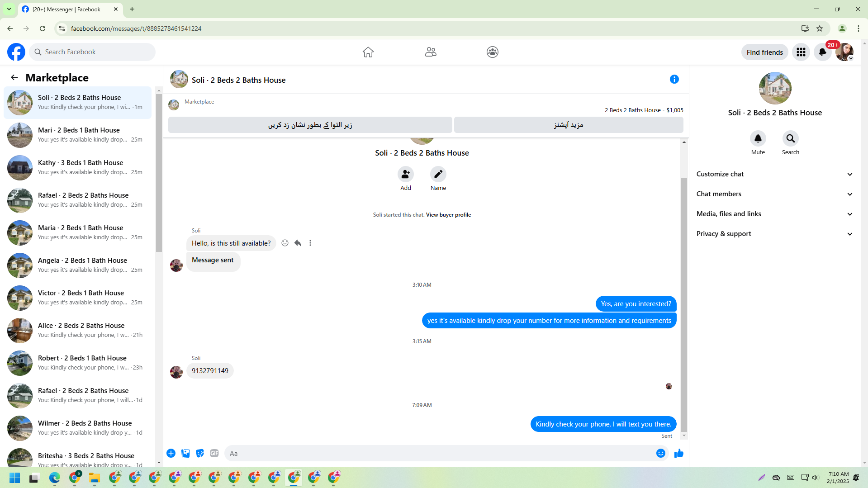This screenshot has height=488, width=868.
Task: Open Britesha · 3 Beds 2 Baths House chat
Action: point(78,457)
